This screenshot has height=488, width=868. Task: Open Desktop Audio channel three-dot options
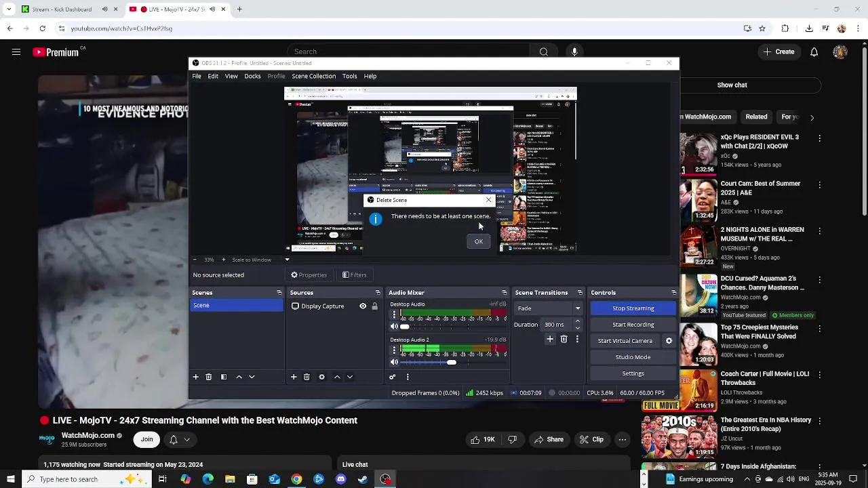click(x=394, y=315)
